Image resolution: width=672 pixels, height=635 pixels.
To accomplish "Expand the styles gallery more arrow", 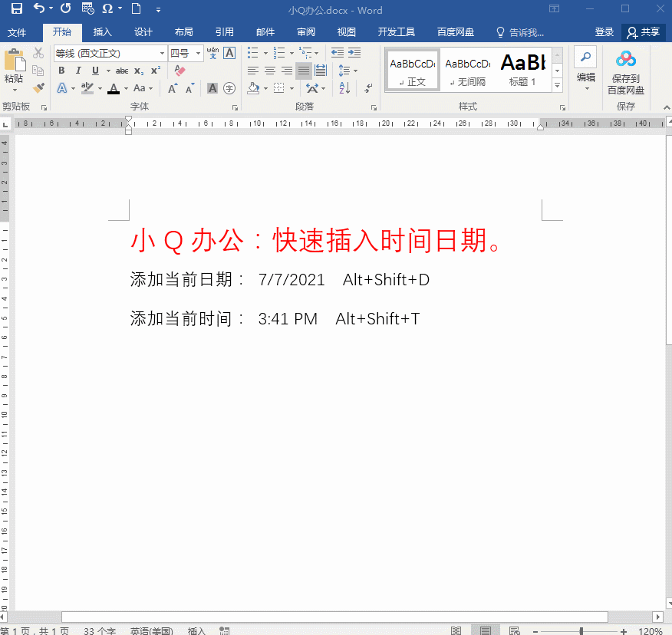I will click(x=557, y=85).
